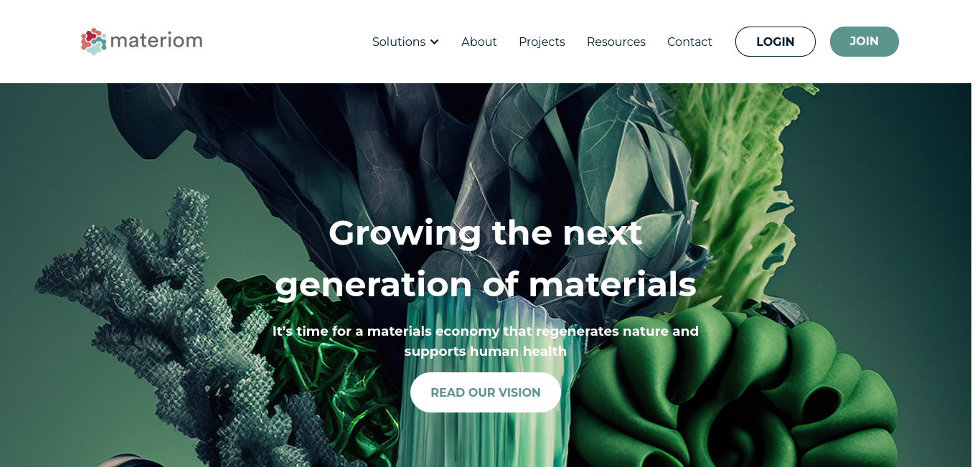Image resolution: width=980 pixels, height=467 pixels.
Task: Open the Projects navigation link
Action: tap(542, 42)
